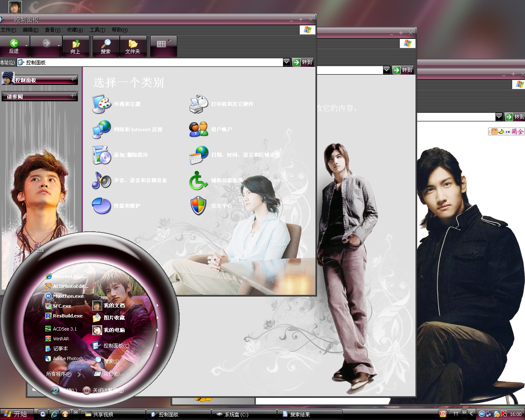The width and height of the screenshot is (525, 420).
Task: Open the 帮助(H) menu
Action: point(120,30)
